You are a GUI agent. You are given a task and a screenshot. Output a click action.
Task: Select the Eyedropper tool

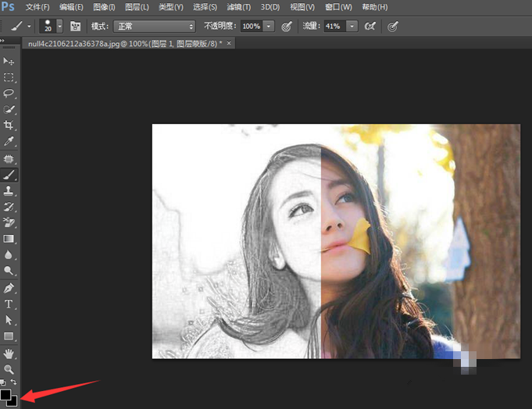[x=9, y=141]
